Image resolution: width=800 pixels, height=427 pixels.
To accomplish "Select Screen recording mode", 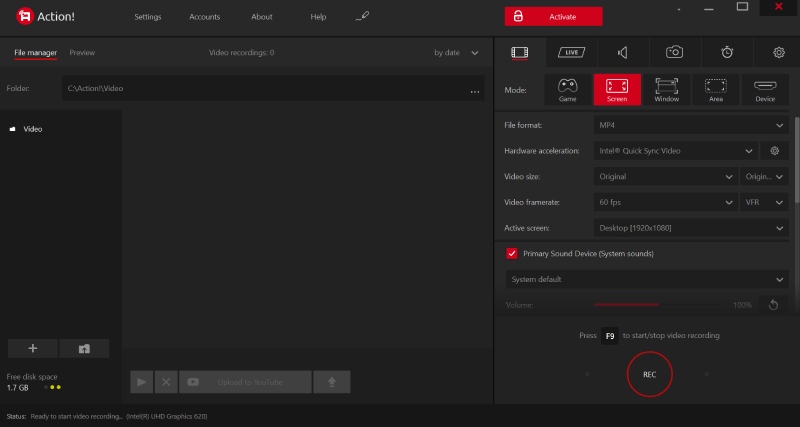I will [x=617, y=90].
